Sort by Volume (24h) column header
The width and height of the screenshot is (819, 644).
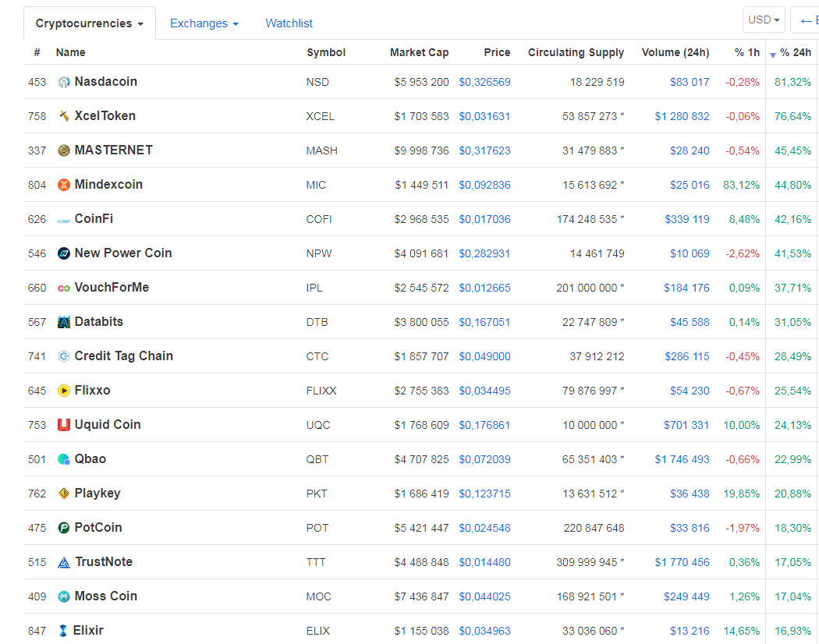675,52
